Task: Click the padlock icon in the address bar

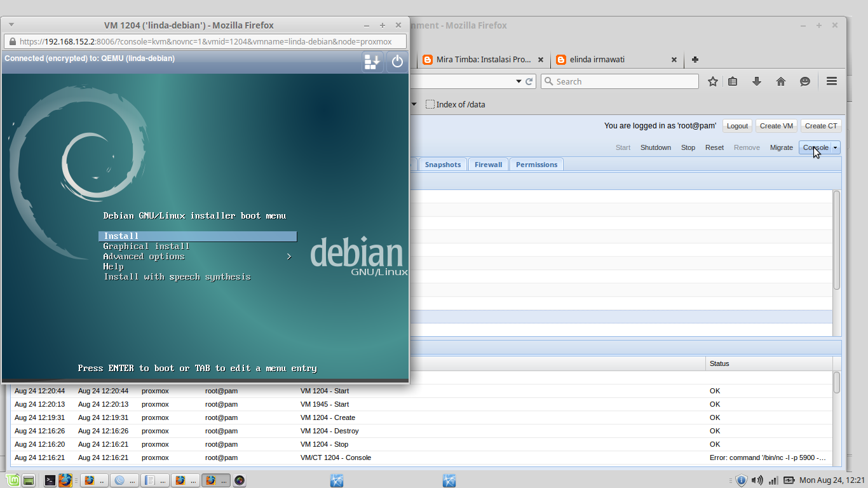Action: 13,41
